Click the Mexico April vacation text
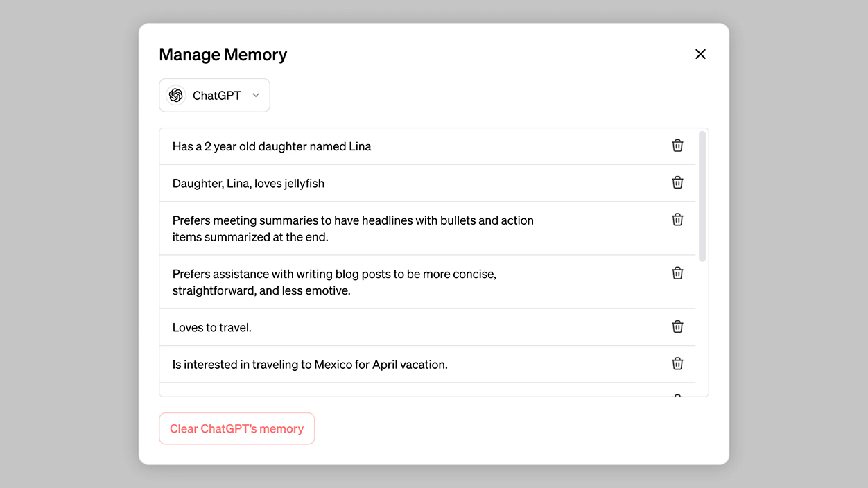This screenshot has width=868, height=488. click(x=310, y=365)
